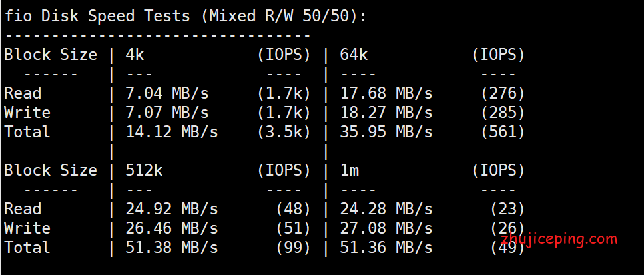
Task: Select the 64k Read speed 17.68 MB/s
Action: [x=386, y=94]
